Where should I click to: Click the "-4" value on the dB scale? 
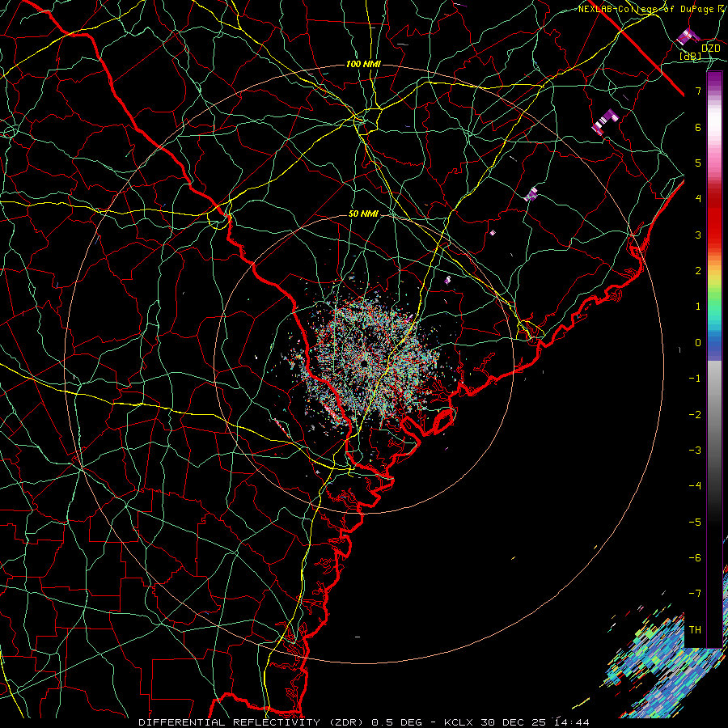(x=695, y=486)
